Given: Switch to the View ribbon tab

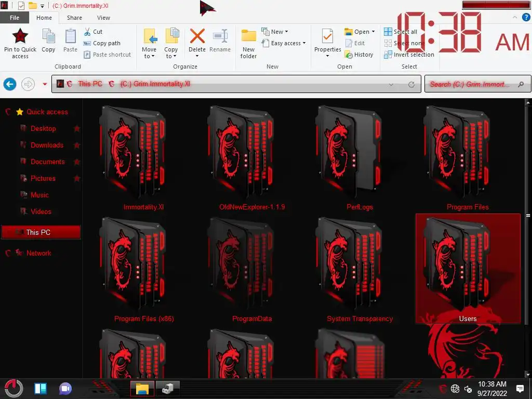Looking at the screenshot, I should 103,18.
